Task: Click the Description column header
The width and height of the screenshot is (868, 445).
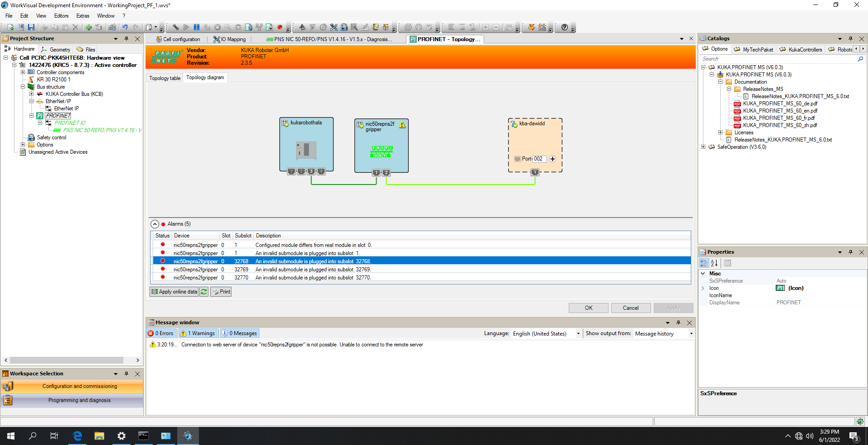Action: pyautogui.click(x=269, y=236)
